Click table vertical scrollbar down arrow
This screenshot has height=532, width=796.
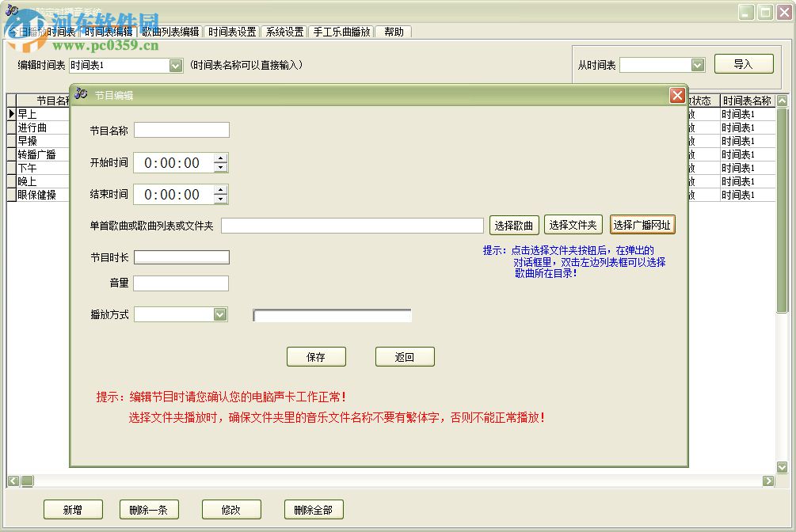tap(783, 467)
